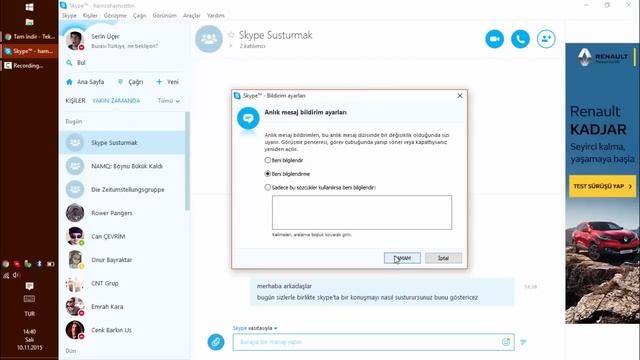The image size is (640, 360).
Task: Click the contacts list scrollbar
Action: [187, 161]
